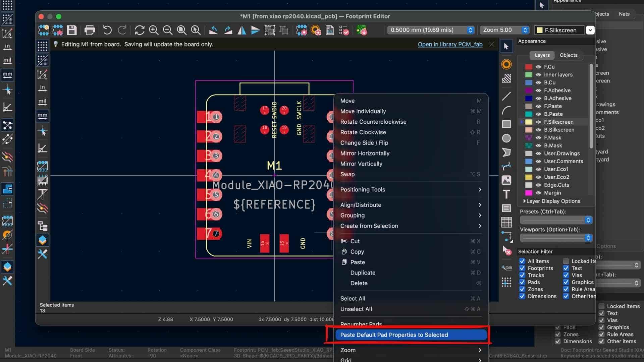Select the Draw line tool

[506, 96]
